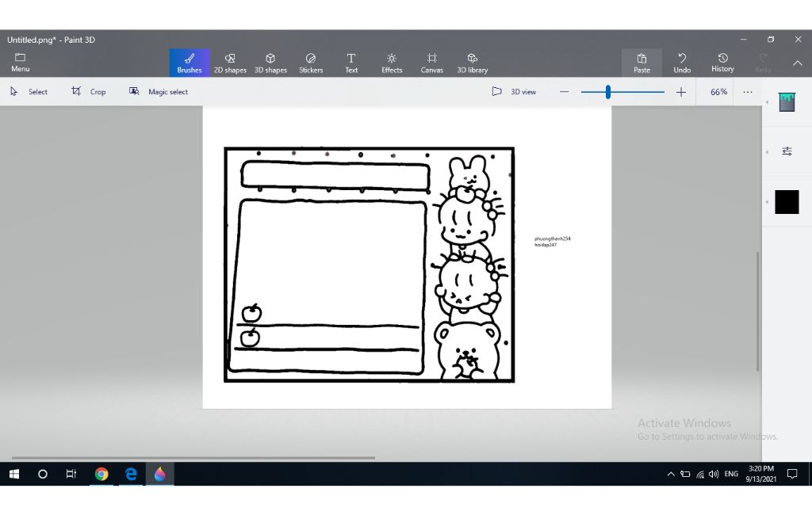812x515 pixels.
Task: Click the horizontal scrollbar at bottom
Action: pos(193,457)
